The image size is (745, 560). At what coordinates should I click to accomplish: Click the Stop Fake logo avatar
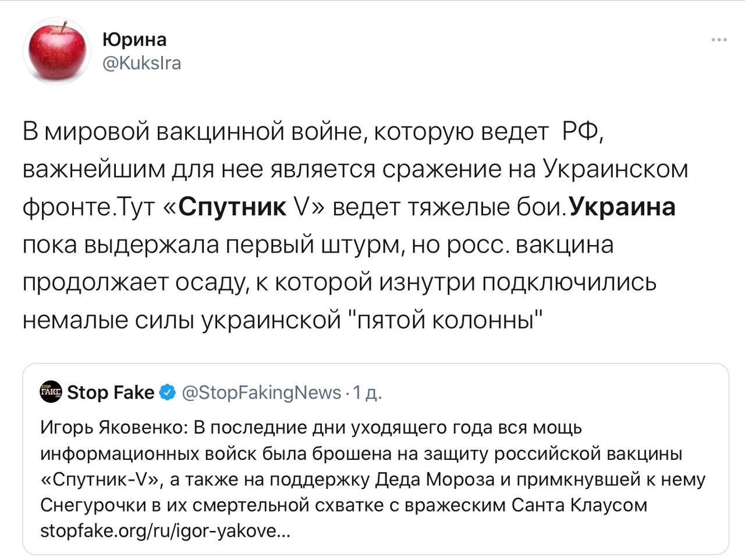(x=51, y=392)
